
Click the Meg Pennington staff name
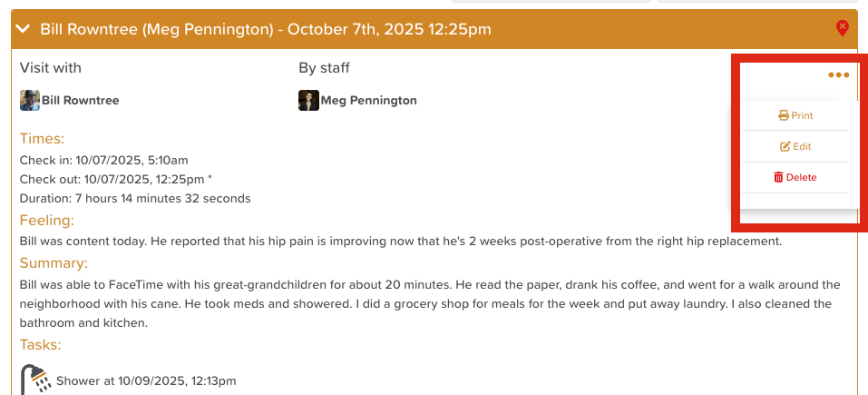369,100
